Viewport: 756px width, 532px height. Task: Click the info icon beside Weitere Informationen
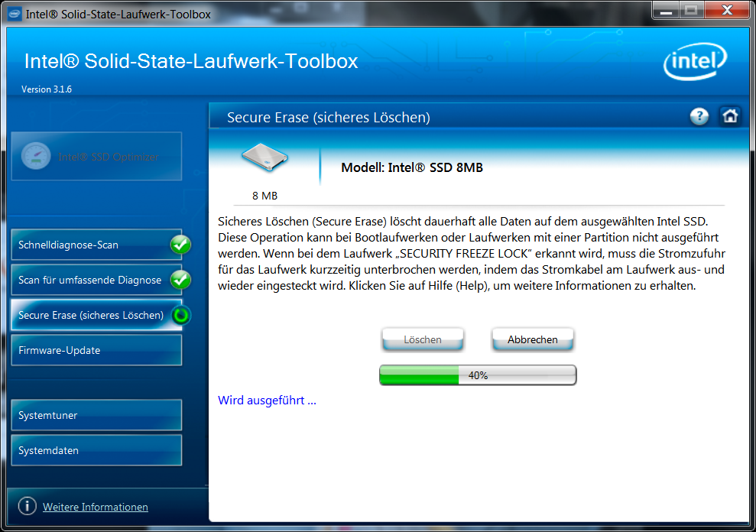pos(27,506)
